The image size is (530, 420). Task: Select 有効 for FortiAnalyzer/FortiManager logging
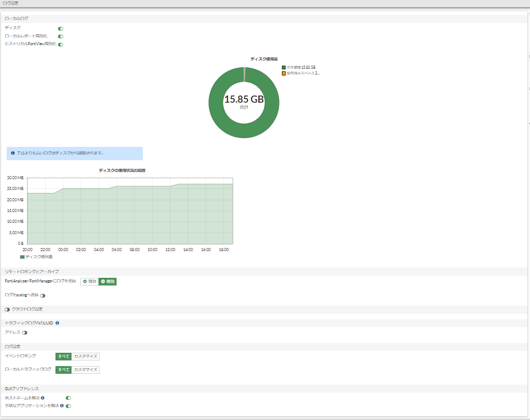point(89,281)
